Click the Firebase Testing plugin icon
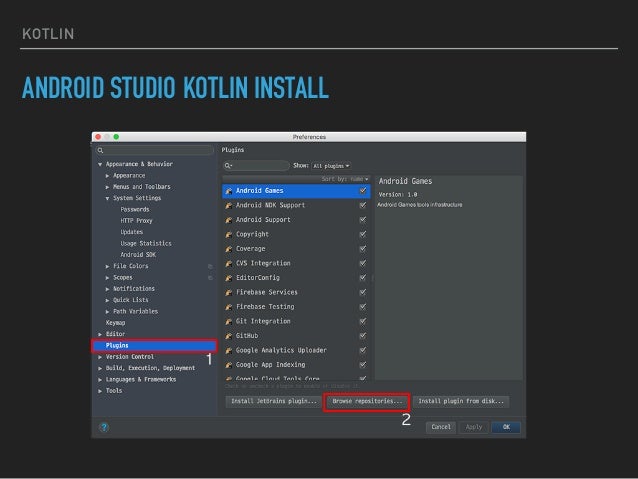The width and height of the screenshot is (638, 479). click(x=229, y=307)
